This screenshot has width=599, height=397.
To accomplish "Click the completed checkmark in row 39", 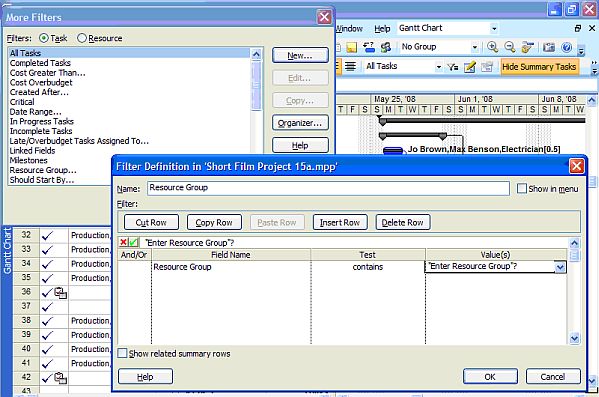I will tap(47, 335).
